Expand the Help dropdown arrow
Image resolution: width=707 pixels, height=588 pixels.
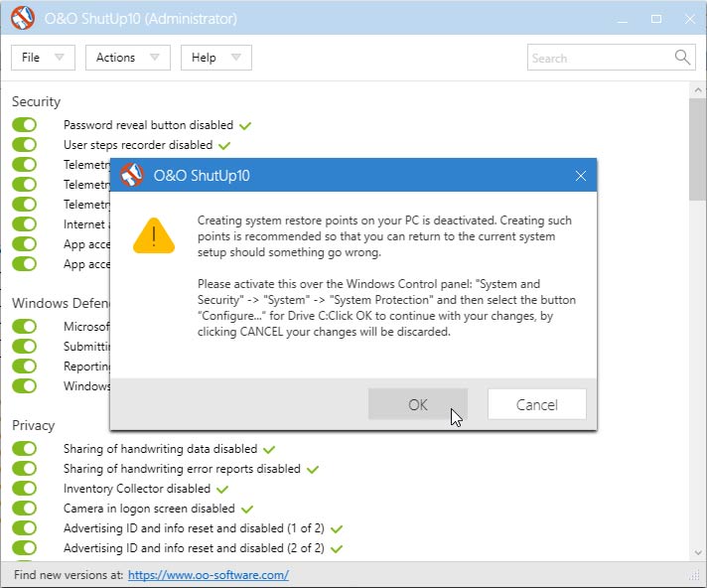click(235, 58)
